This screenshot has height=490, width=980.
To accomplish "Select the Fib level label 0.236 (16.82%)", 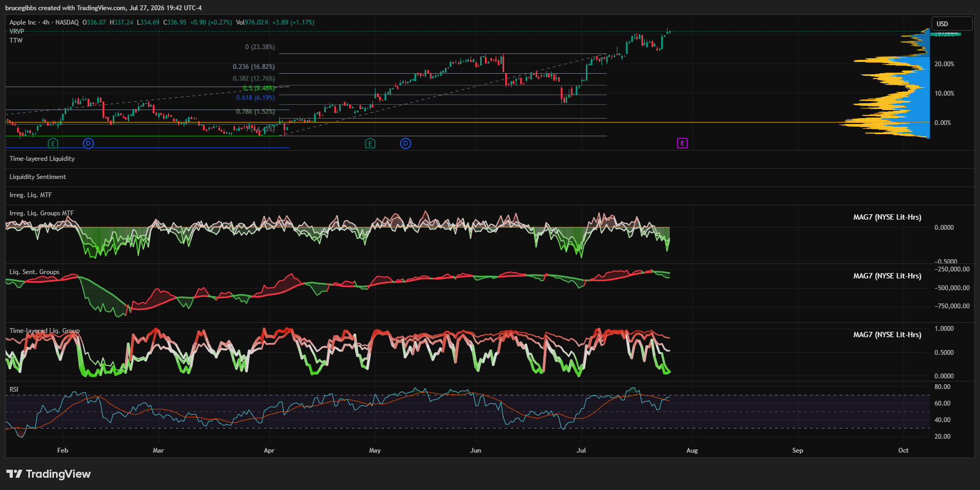I will 254,67.
